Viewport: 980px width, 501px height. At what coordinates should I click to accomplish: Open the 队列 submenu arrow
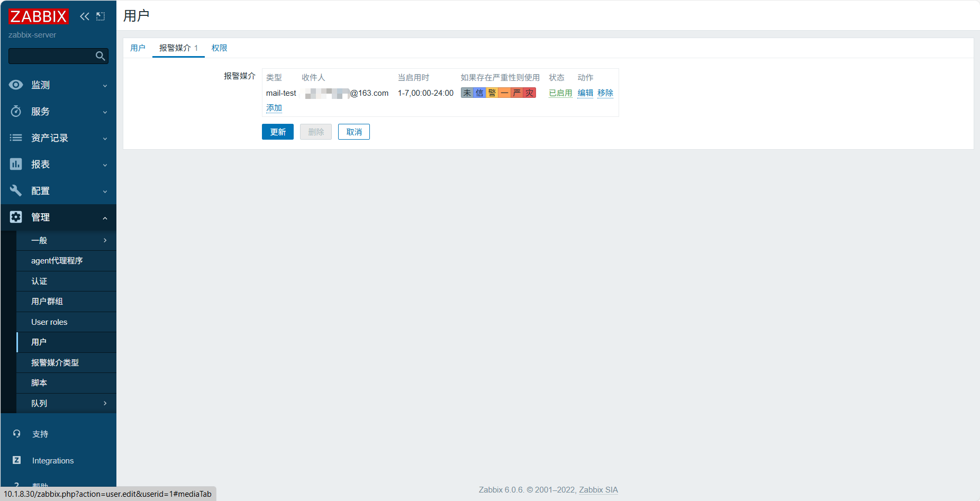coord(105,403)
